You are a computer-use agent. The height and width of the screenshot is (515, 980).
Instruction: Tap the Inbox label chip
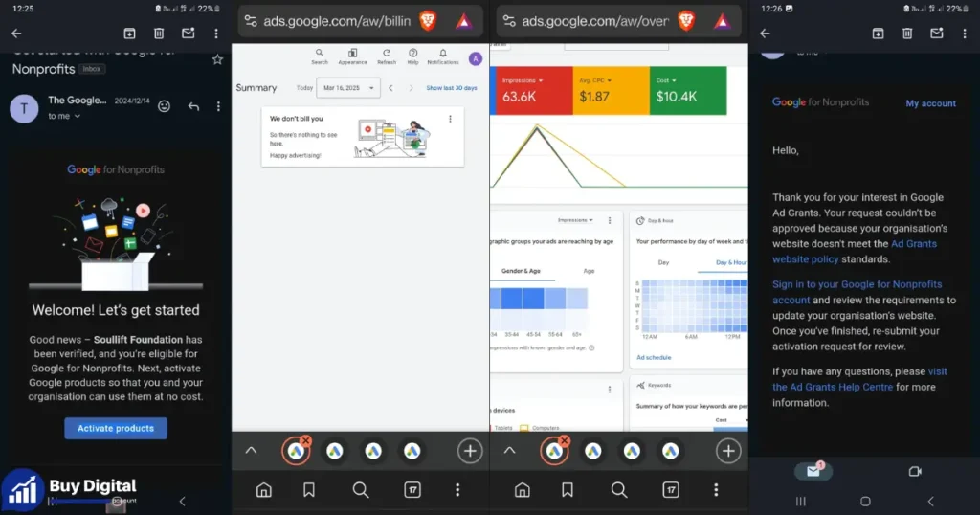click(91, 69)
